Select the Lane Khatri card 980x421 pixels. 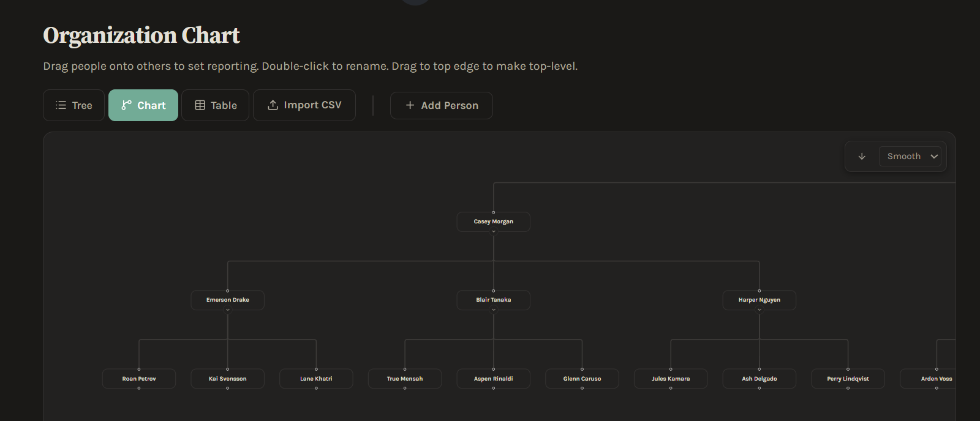tap(316, 379)
